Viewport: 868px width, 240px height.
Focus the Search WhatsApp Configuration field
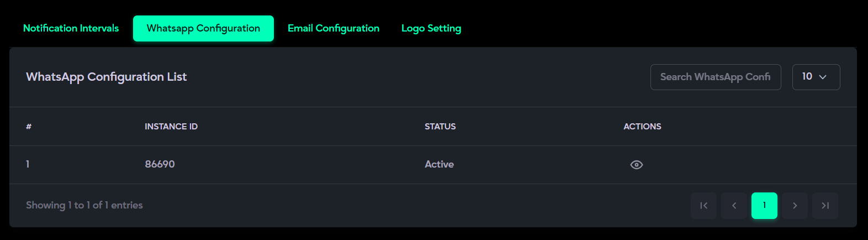click(x=715, y=77)
